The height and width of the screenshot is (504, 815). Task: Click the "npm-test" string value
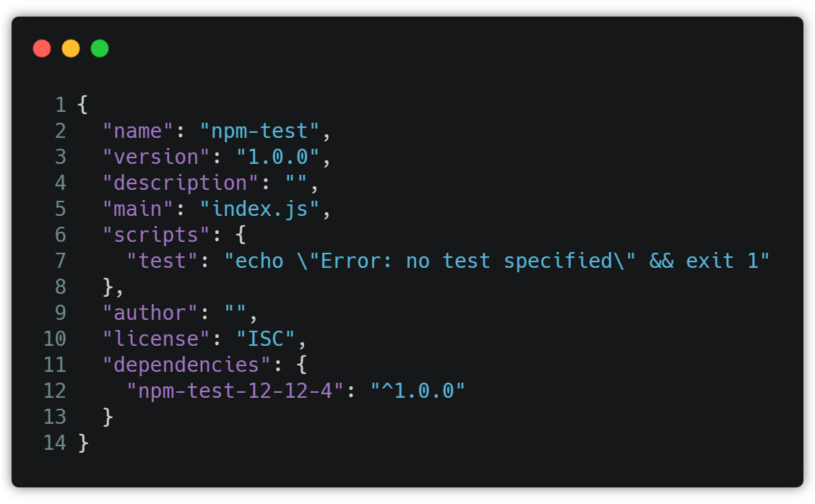point(259,131)
